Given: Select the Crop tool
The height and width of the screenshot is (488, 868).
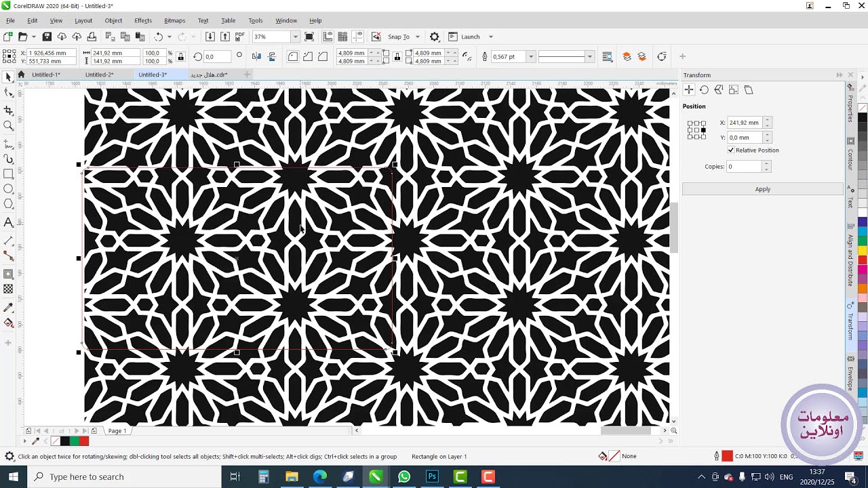Looking at the screenshot, I should (8, 110).
